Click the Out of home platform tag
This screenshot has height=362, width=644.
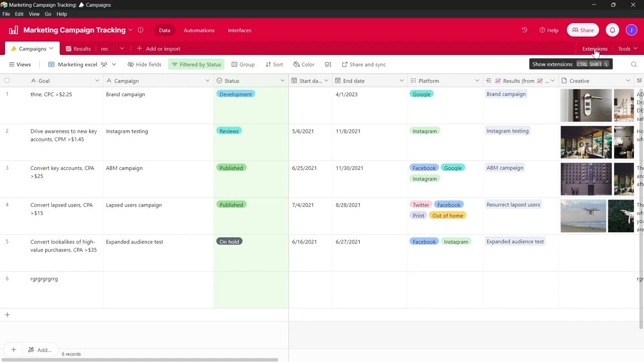click(x=447, y=216)
